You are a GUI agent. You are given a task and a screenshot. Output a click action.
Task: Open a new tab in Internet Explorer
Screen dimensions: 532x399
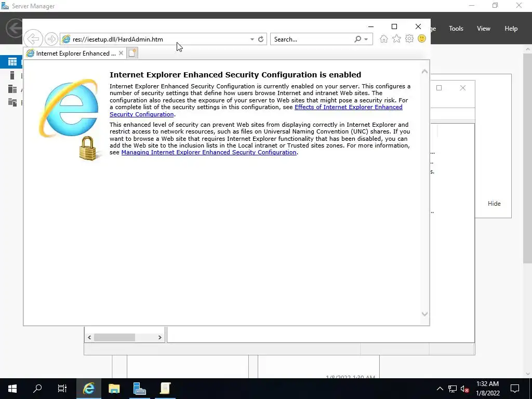pyautogui.click(x=132, y=53)
